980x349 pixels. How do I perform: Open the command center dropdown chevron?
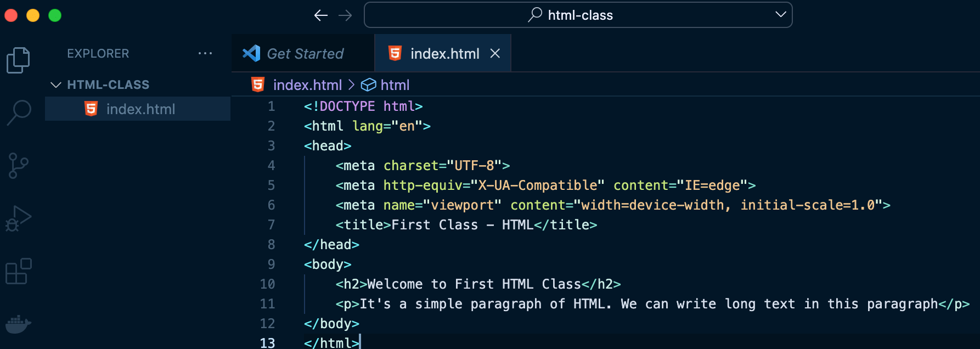pos(781,15)
